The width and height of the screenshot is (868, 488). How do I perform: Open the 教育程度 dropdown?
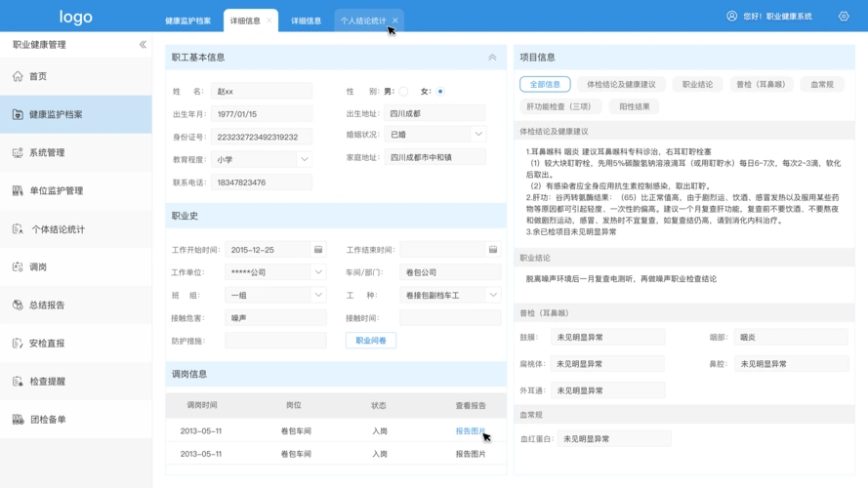click(x=305, y=159)
